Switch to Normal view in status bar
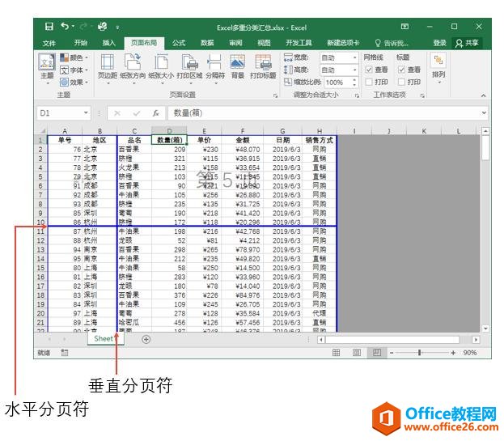Viewport: 504px width, 441px height. [x=337, y=353]
